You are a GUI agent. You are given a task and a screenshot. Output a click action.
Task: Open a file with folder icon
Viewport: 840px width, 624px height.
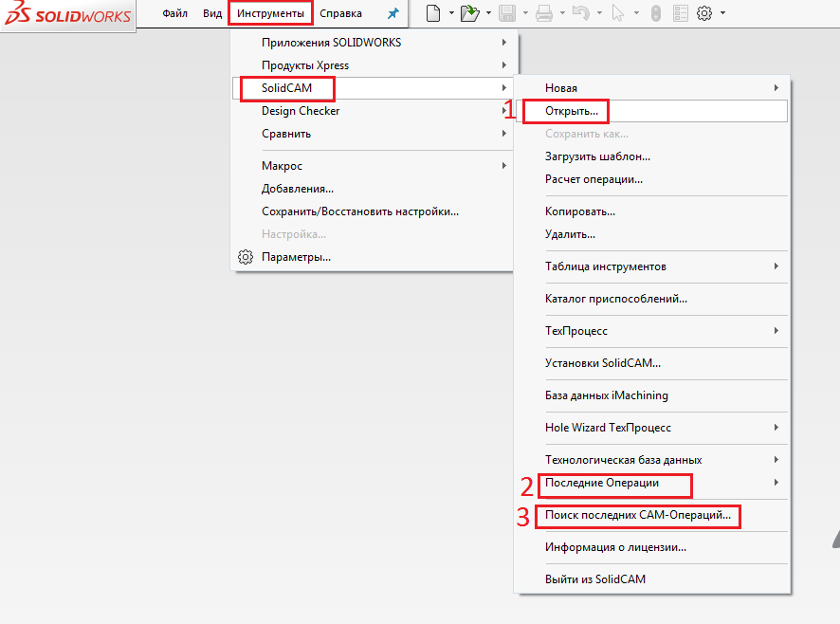click(470, 13)
